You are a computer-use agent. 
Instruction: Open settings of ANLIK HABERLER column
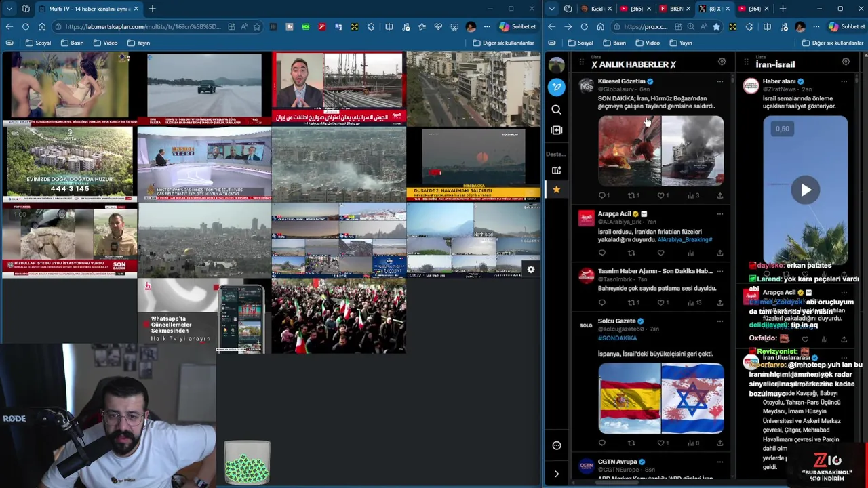[x=722, y=62]
